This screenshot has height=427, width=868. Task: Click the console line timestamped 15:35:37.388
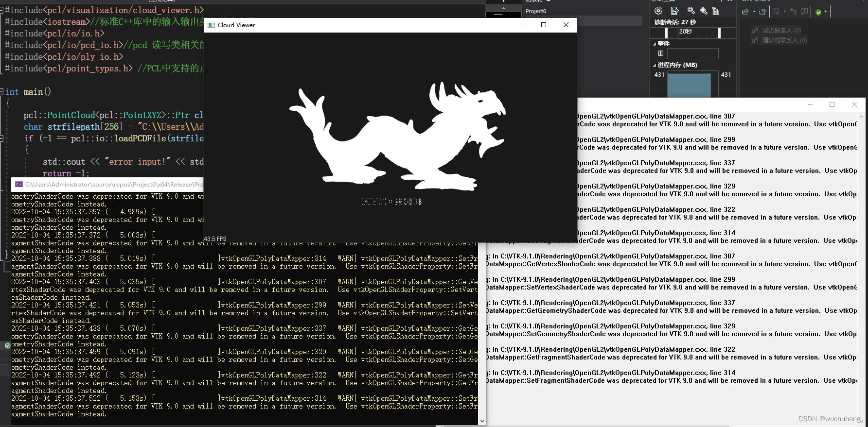point(244,258)
